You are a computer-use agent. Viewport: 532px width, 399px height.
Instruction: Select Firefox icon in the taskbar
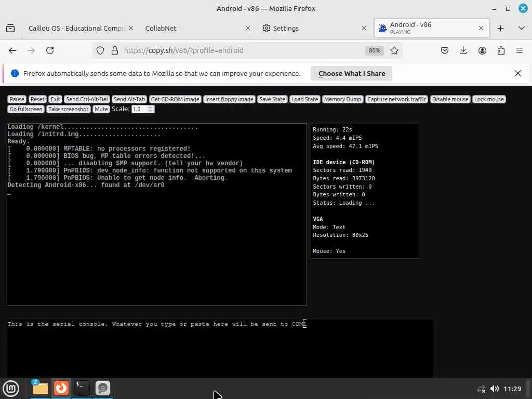click(61, 388)
